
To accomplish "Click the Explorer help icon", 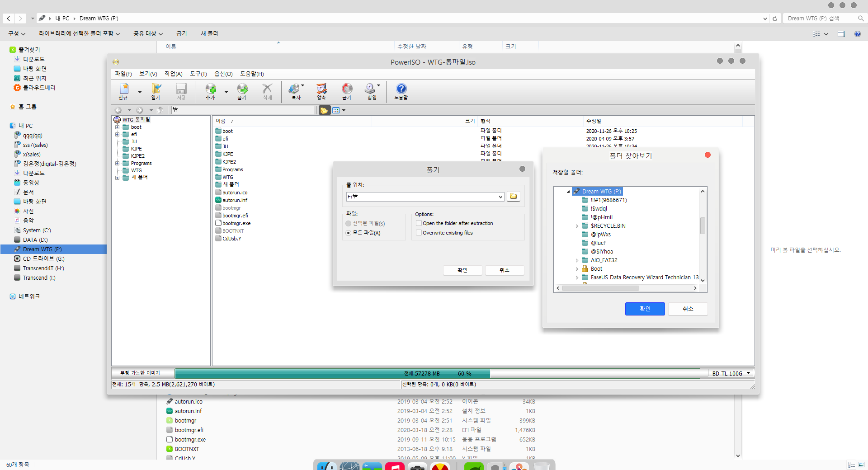I will click(858, 34).
